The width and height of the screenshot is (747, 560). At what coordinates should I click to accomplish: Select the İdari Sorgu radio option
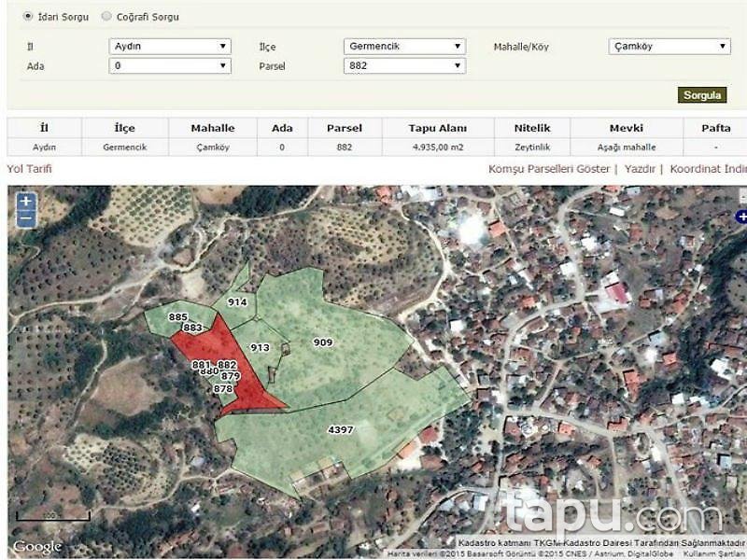click(x=28, y=16)
